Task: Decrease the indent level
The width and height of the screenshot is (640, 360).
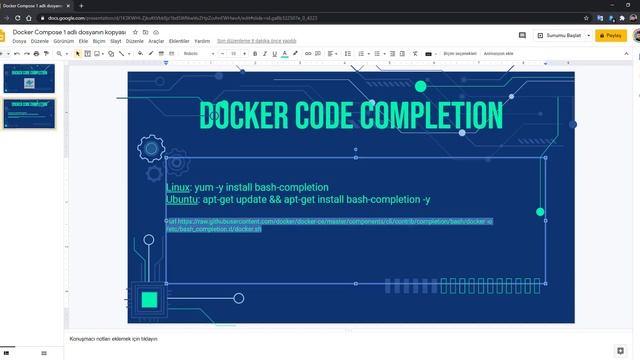Action: tap(392, 53)
